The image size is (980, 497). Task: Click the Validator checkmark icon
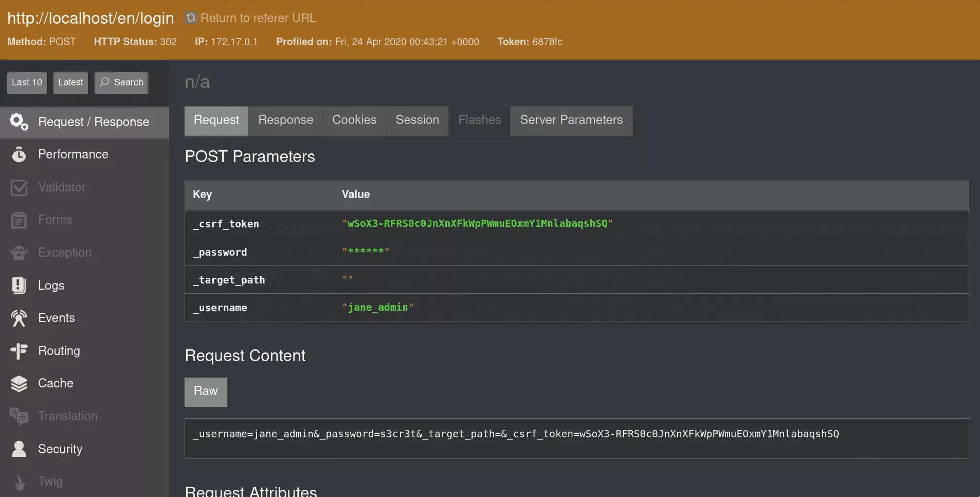tap(19, 187)
